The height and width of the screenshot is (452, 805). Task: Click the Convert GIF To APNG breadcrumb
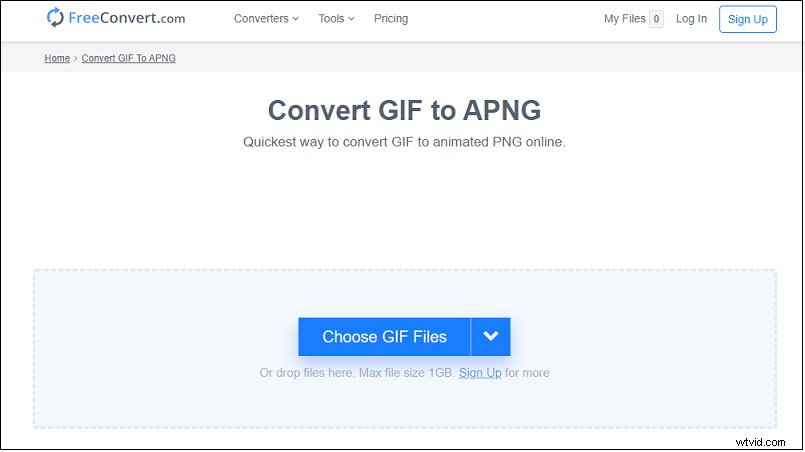click(128, 58)
